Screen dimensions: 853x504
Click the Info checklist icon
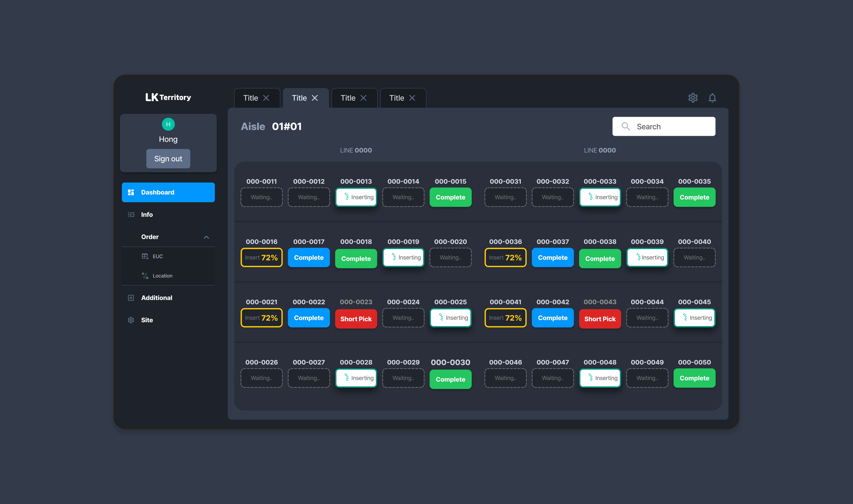coord(131,215)
